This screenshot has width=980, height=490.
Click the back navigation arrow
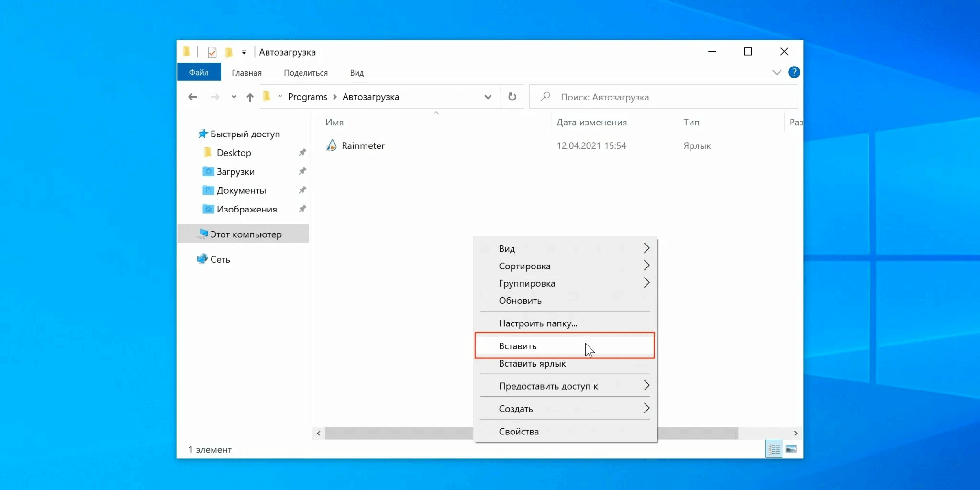click(x=192, y=97)
